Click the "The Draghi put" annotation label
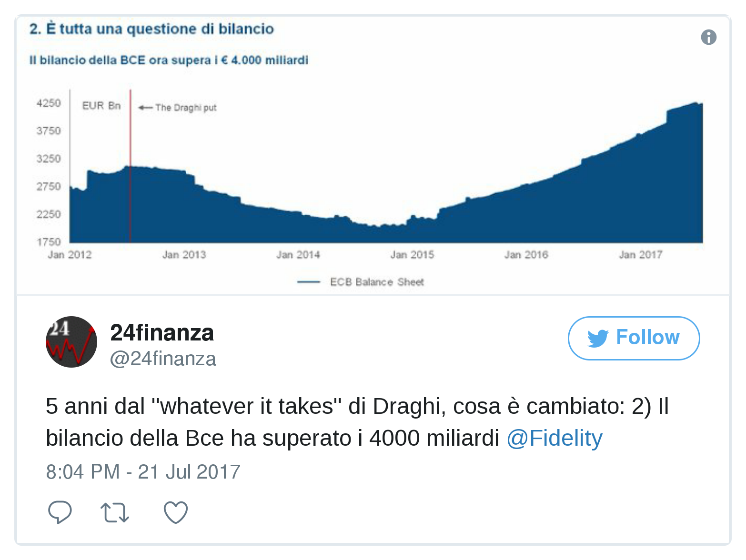Screen dimensions: 746x560 tap(186, 108)
